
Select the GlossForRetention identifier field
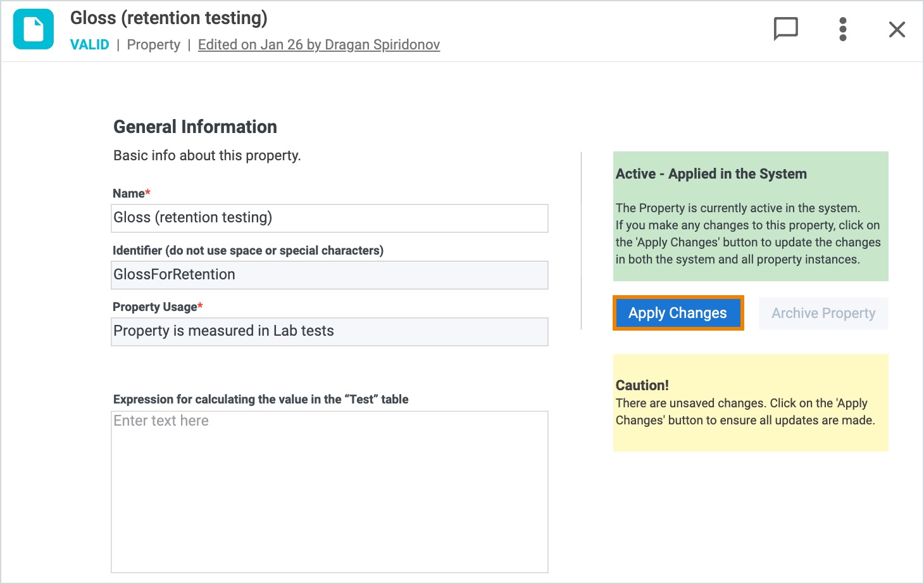329,275
